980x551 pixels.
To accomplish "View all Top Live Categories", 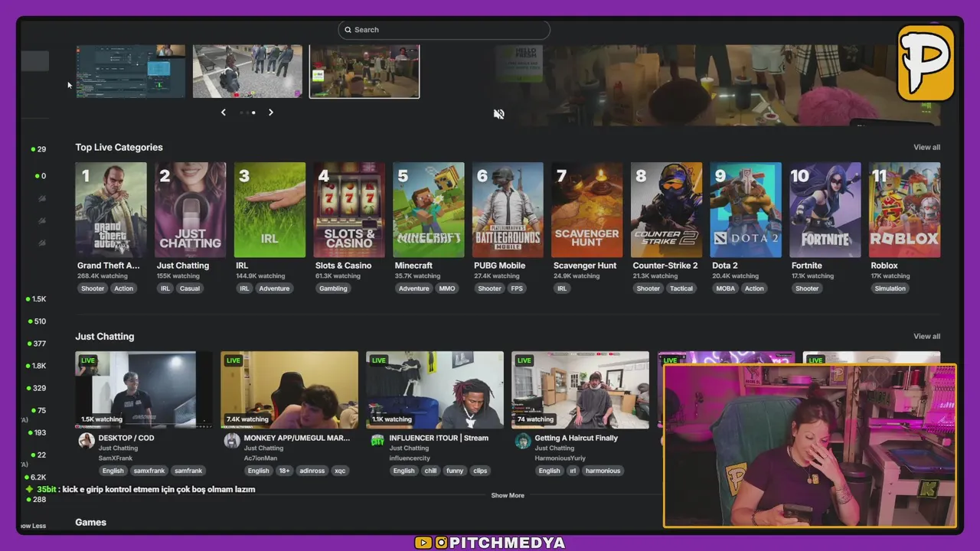I will [926, 148].
